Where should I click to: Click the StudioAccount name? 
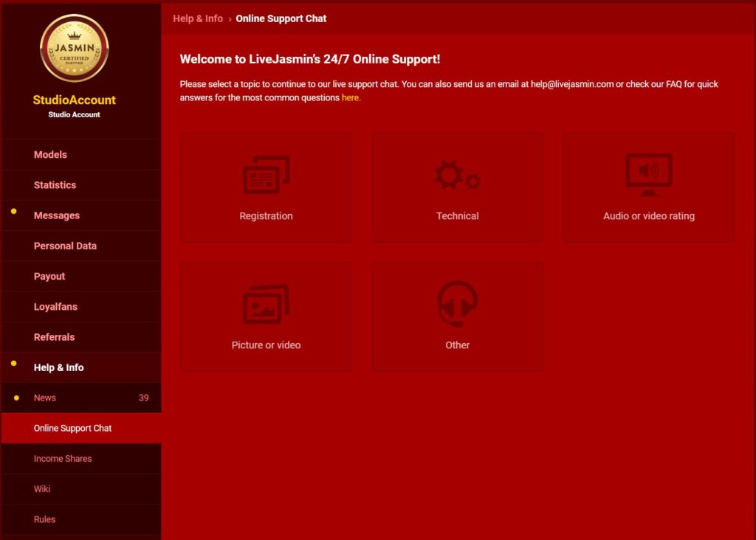[x=75, y=100]
